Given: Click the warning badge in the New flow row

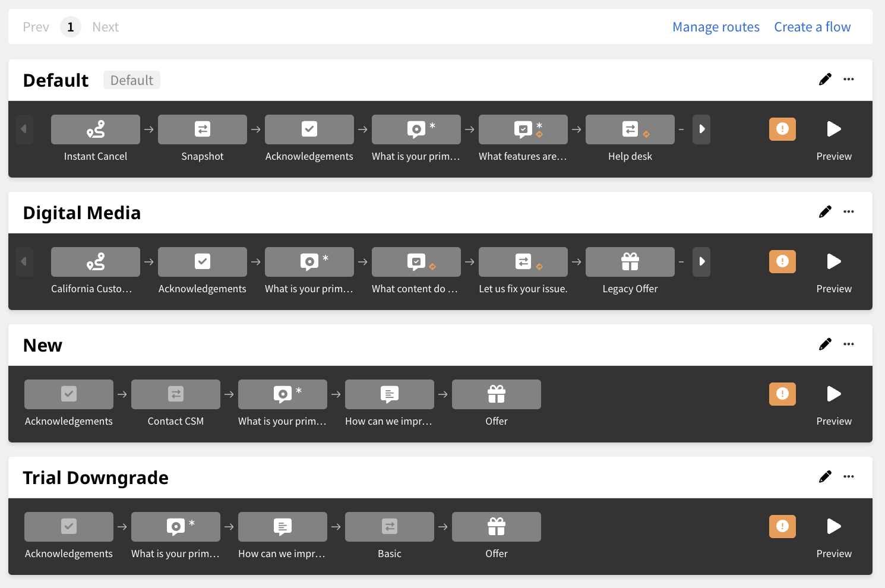Looking at the screenshot, I should click(x=782, y=394).
